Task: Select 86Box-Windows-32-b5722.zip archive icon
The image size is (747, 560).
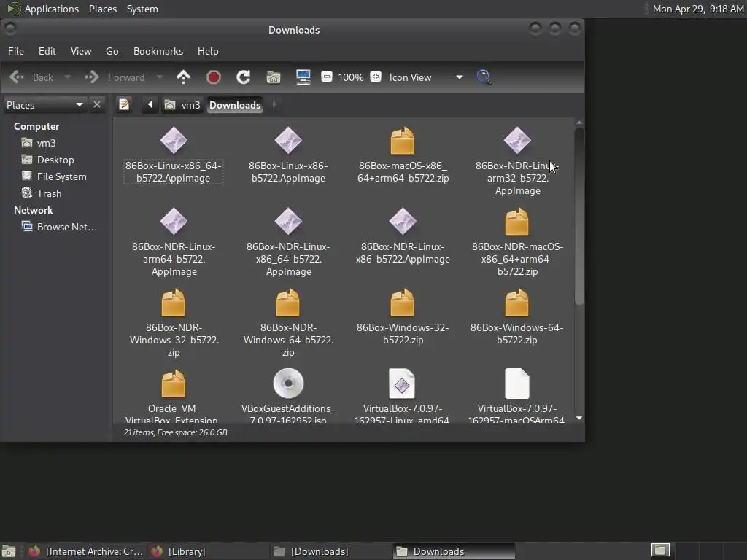Action: tap(403, 303)
